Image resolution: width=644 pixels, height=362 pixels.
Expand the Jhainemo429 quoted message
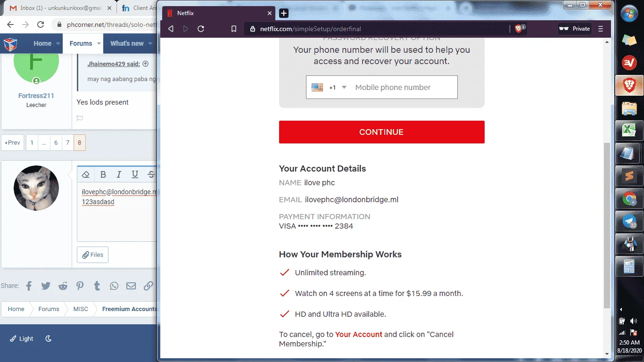coord(145,64)
